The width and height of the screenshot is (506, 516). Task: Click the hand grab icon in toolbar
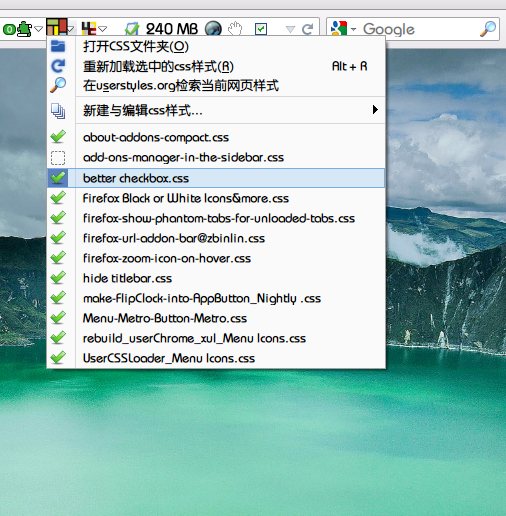coord(235,29)
